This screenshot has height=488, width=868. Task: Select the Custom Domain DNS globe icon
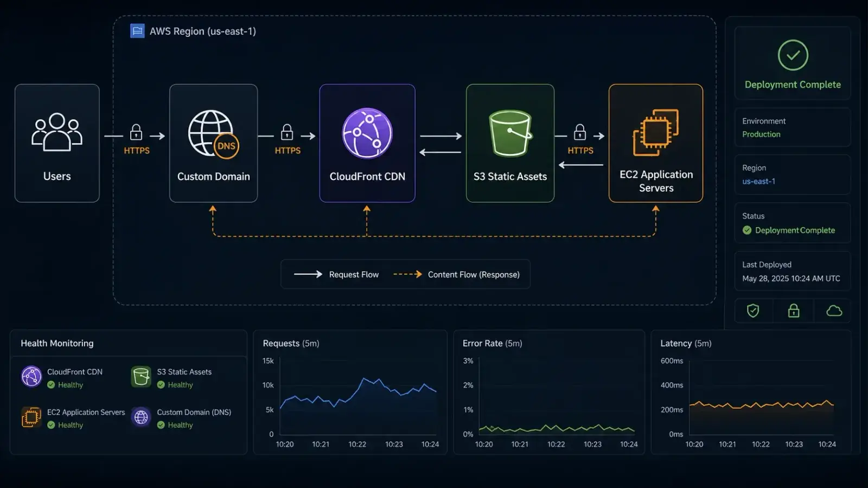click(x=213, y=134)
